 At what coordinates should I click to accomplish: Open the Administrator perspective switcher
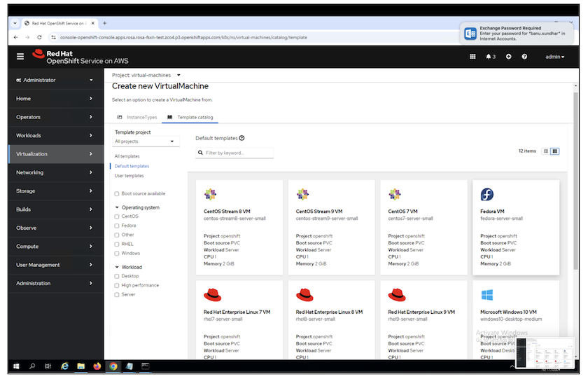click(x=55, y=80)
